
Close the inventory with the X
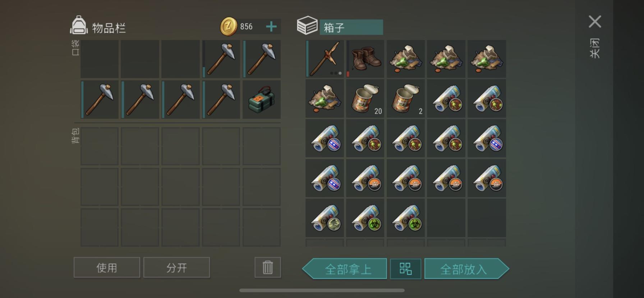(x=595, y=22)
